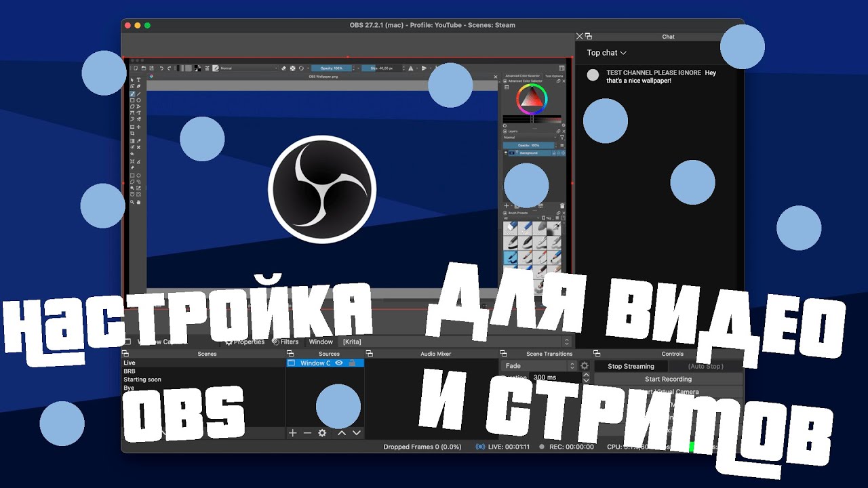Image resolution: width=868 pixels, height=488 pixels.
Task: Switch to Tool Options tab in Krita
Action: (554, 76)
